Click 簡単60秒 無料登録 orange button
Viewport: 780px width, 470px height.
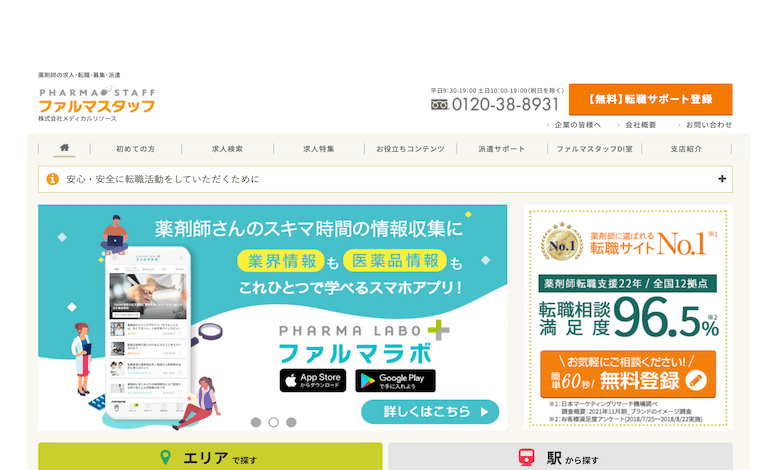coord(628,374)
